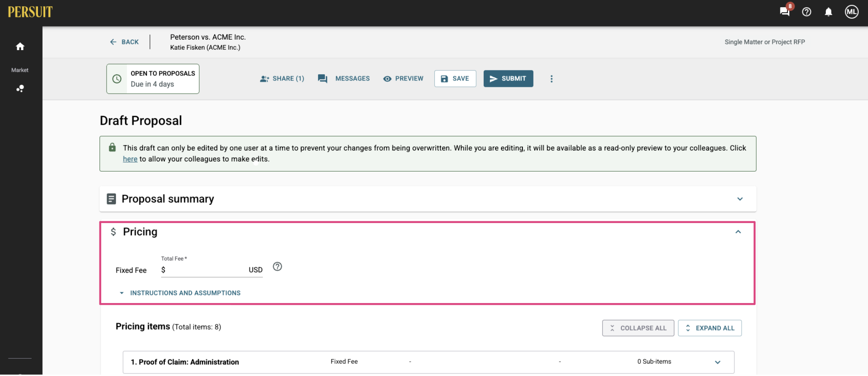Open the help question mark in top bar
Screen dimensions: 868x376
[x=806, y=12]
